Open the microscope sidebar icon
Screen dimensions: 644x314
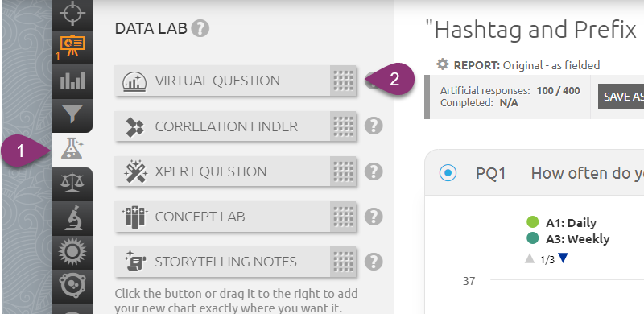click(72, 217)
